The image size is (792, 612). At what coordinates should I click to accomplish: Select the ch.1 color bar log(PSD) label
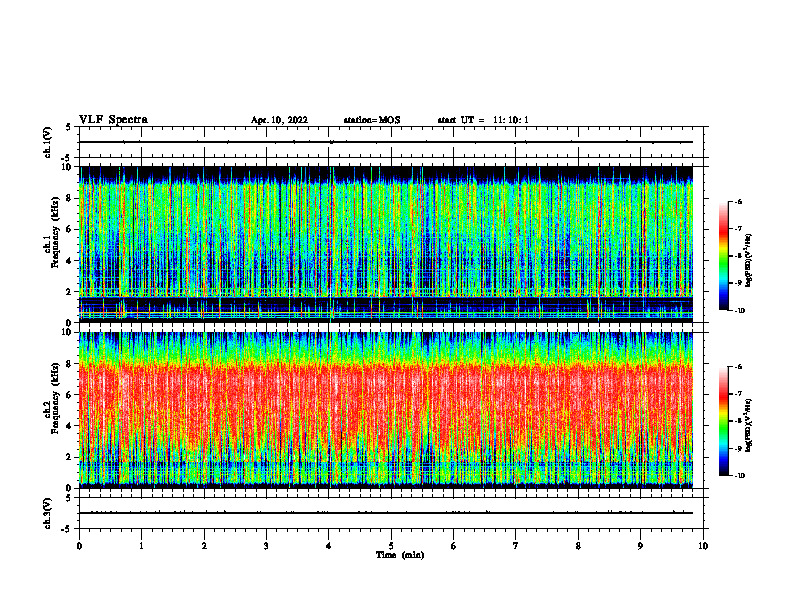tap(749, 261)
